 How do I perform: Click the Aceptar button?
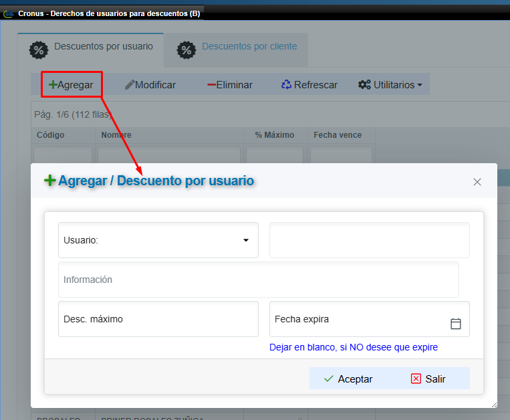click(x=348, y=379)
